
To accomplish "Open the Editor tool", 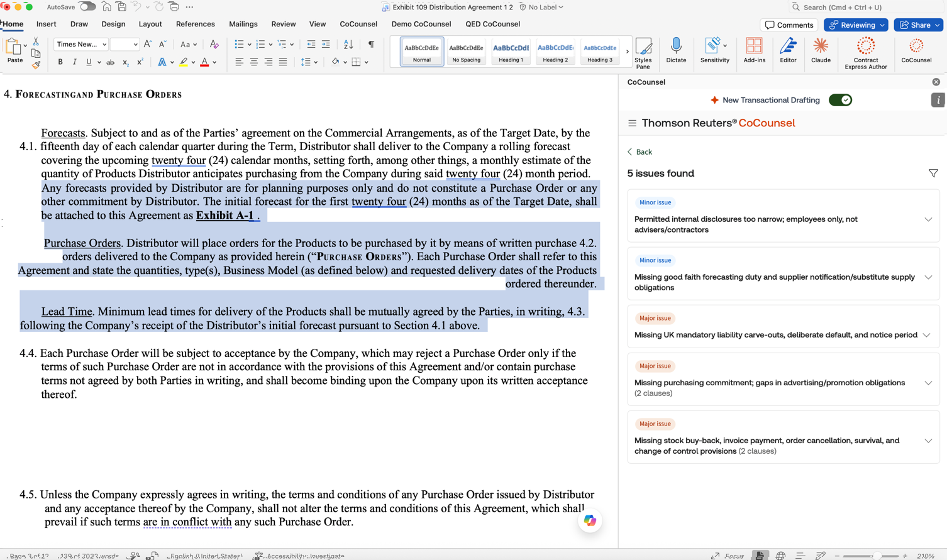I will click(788, 50).
